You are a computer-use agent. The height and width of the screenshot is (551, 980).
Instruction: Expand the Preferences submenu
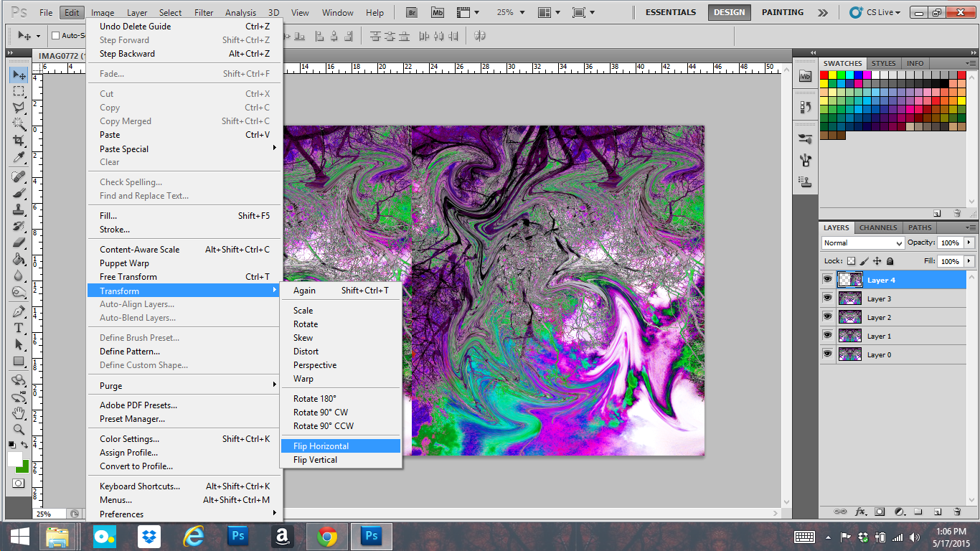[x=185, y=514]
